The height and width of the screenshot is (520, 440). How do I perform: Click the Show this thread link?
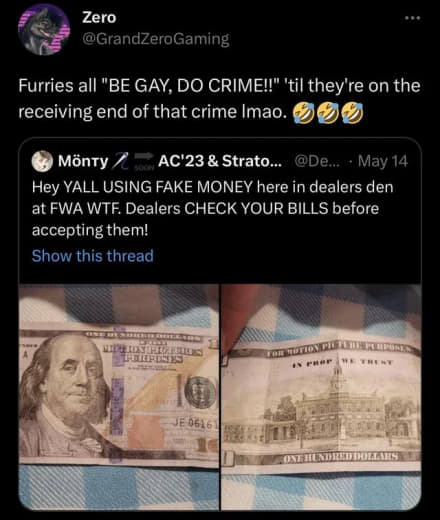[x=93, y=256]
